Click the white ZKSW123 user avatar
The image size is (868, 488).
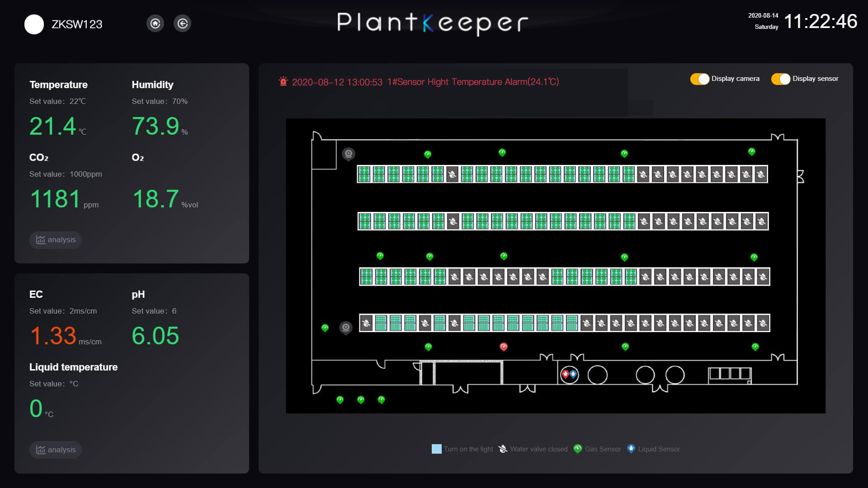click(x=34, y=24)
